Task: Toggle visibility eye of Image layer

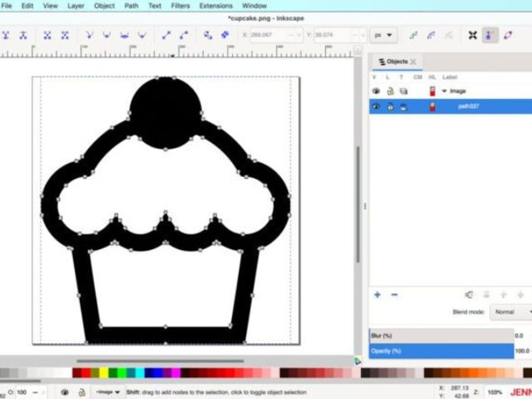Action: pos(376,91)
